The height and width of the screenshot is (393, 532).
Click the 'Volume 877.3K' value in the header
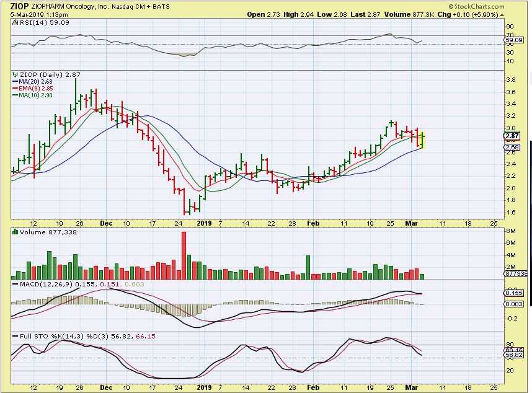pyautogui.click(x=409, y=15)
